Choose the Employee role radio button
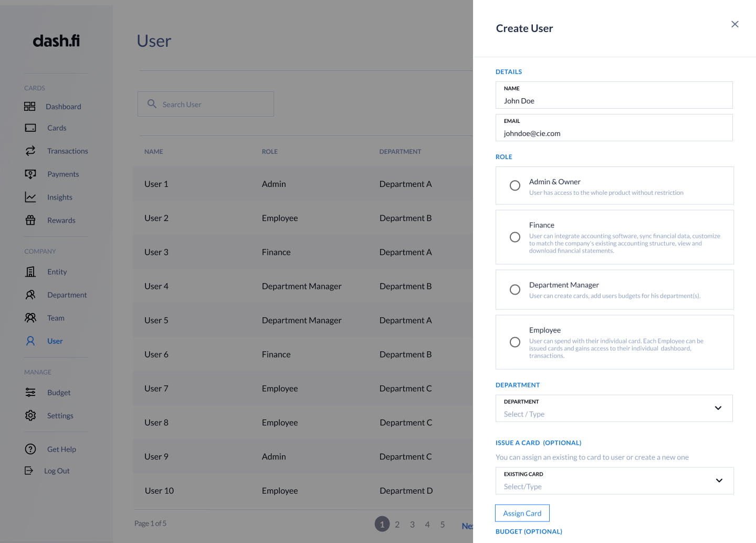This screenshot has width=756, height=543. pyautogui.click(x=515, y=342)
